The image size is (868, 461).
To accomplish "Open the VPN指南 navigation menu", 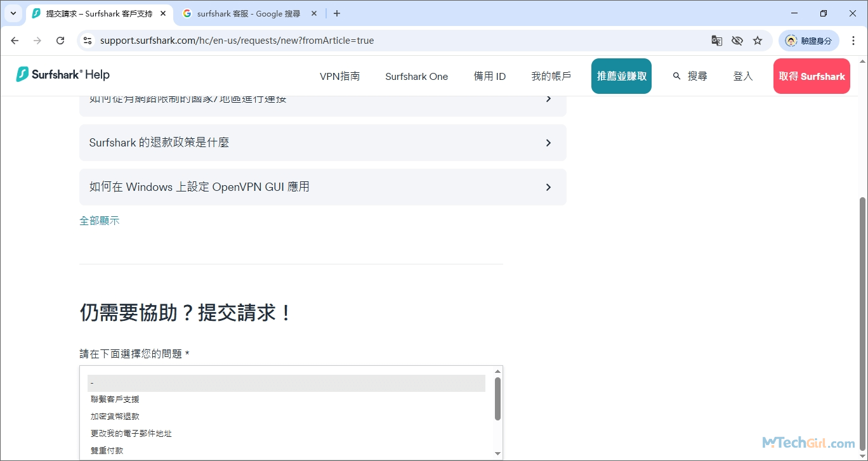I will click(x=339, y=75).
